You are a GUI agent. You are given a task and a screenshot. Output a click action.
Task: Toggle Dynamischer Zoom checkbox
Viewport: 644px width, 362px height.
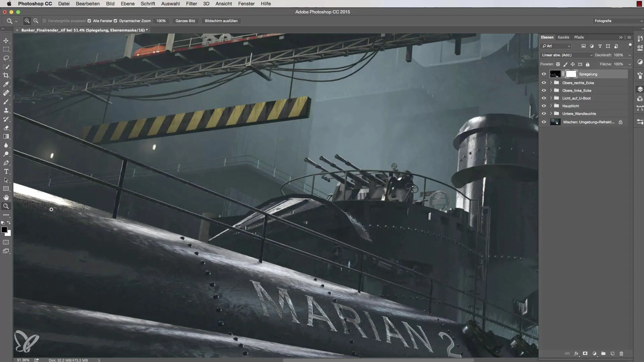[x=115, y=21]
